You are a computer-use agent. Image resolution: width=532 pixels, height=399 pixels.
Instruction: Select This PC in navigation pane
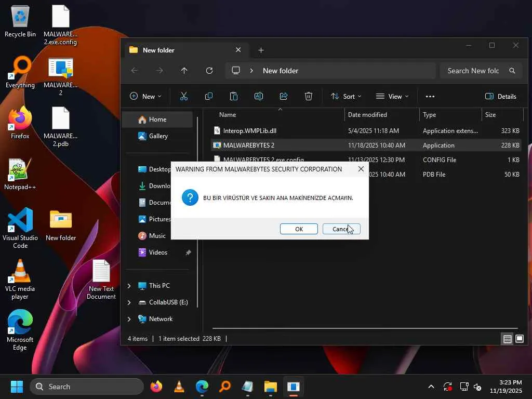pyautogui.click(x=159, y=286)
